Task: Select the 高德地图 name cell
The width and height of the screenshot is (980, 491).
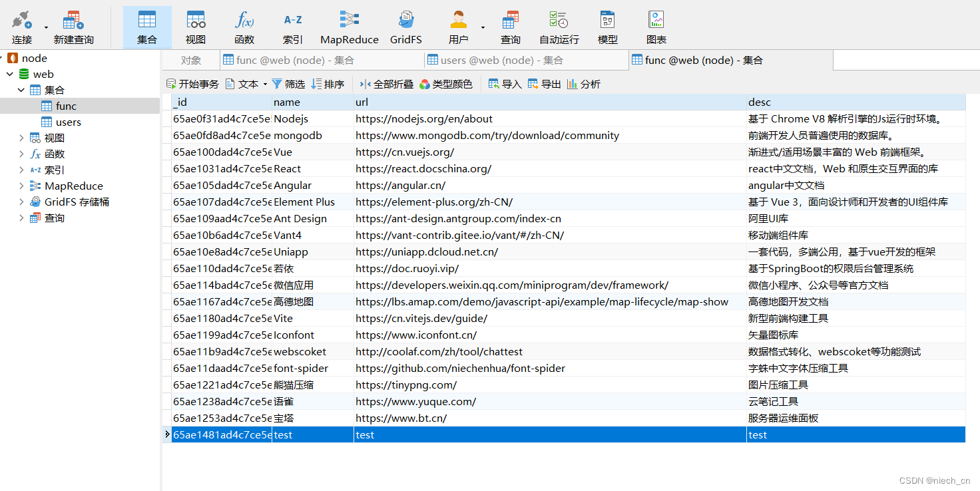Action: coord(313,302)
